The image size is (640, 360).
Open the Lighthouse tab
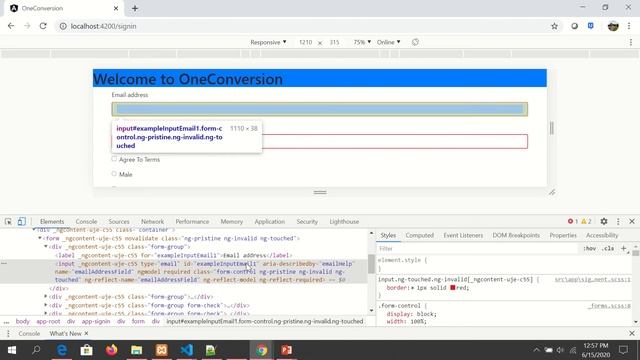tap(344, 221)
